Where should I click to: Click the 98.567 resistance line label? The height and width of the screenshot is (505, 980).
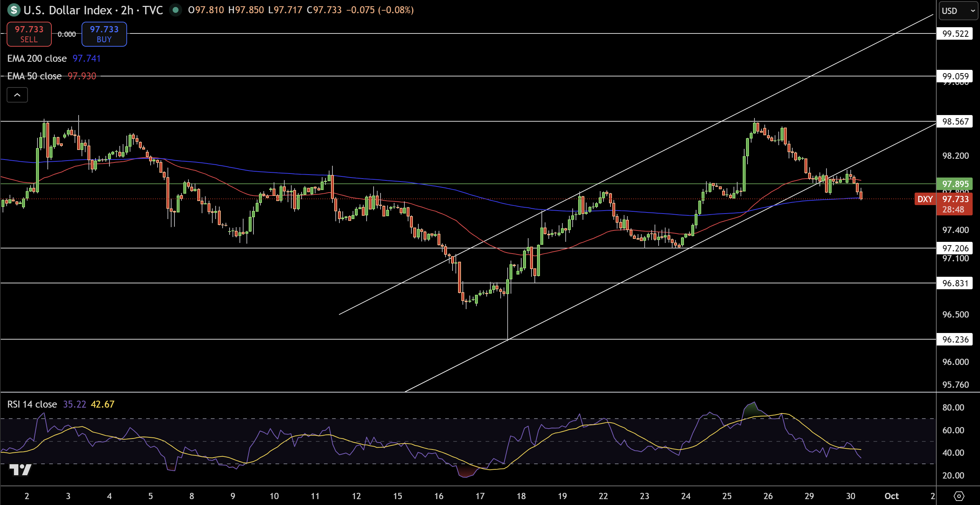[x=955, y=121]
